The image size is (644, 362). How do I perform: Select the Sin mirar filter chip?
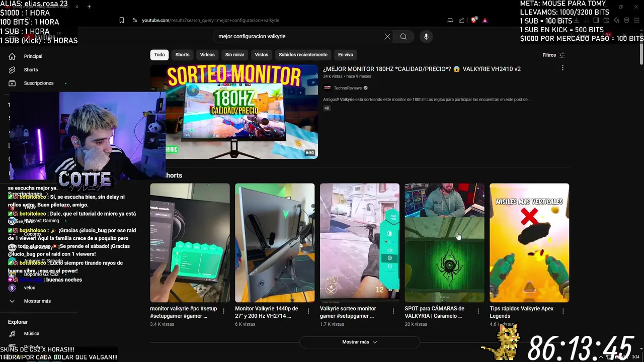click(x=234, y=55)
